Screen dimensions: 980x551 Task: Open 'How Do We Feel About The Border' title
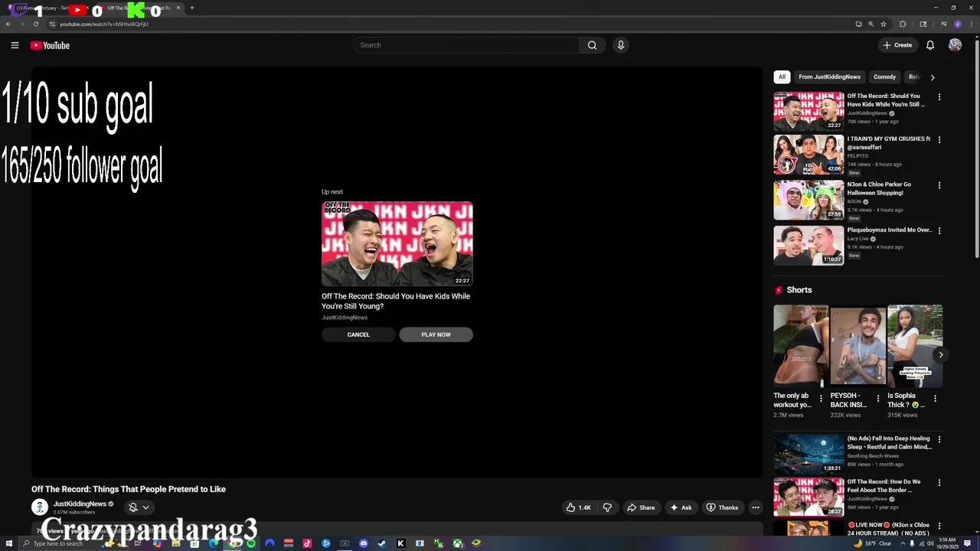(x=884, y=486)
